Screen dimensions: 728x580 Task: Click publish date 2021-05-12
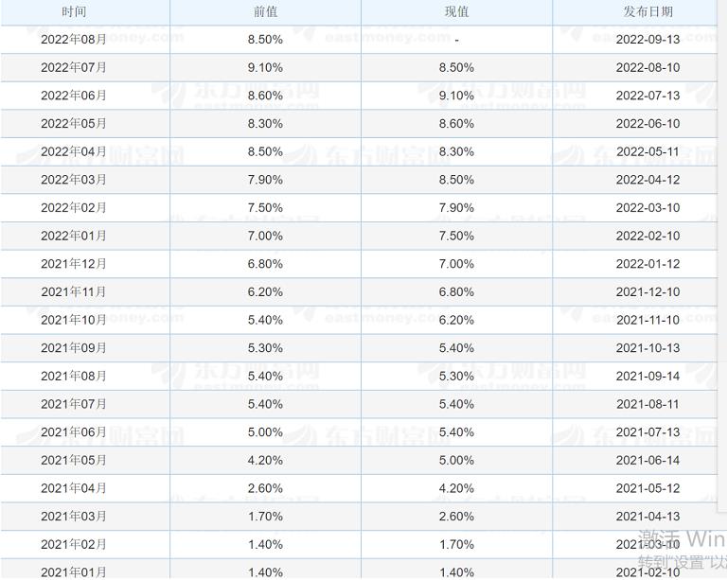(x=648, y=488)
